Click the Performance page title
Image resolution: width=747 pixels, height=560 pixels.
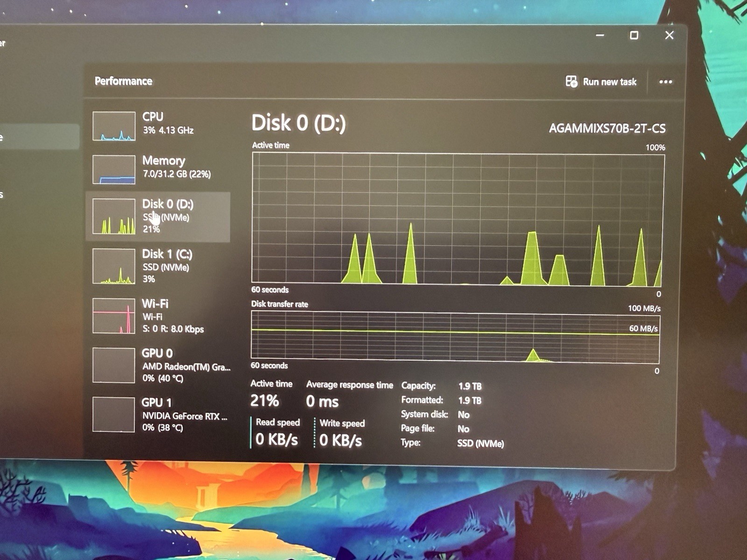[124, 81]
